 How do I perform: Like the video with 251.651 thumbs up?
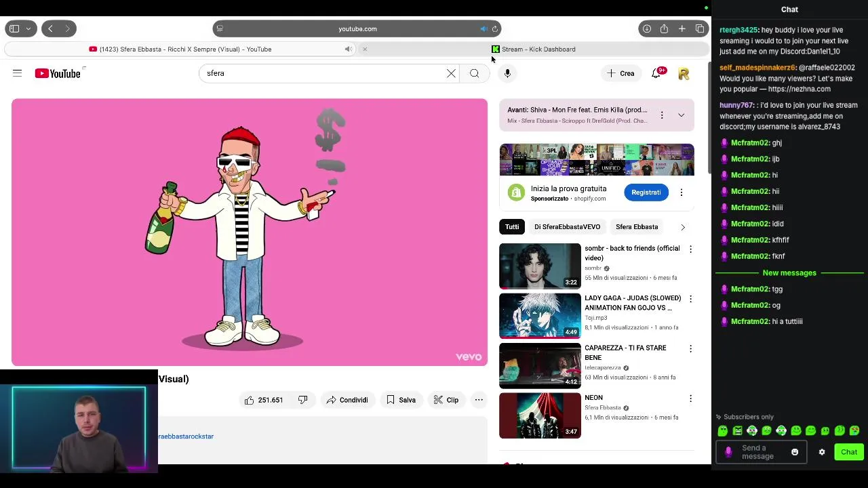[x=263, y=400]
